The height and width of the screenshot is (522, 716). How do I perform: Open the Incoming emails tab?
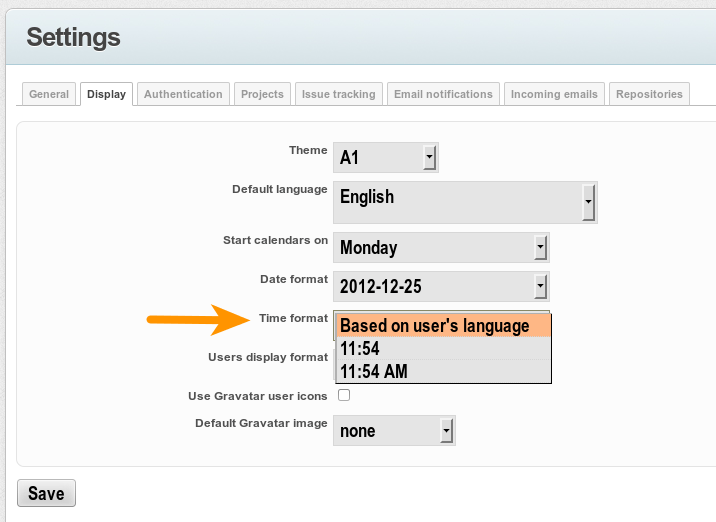tap(554, 94)
